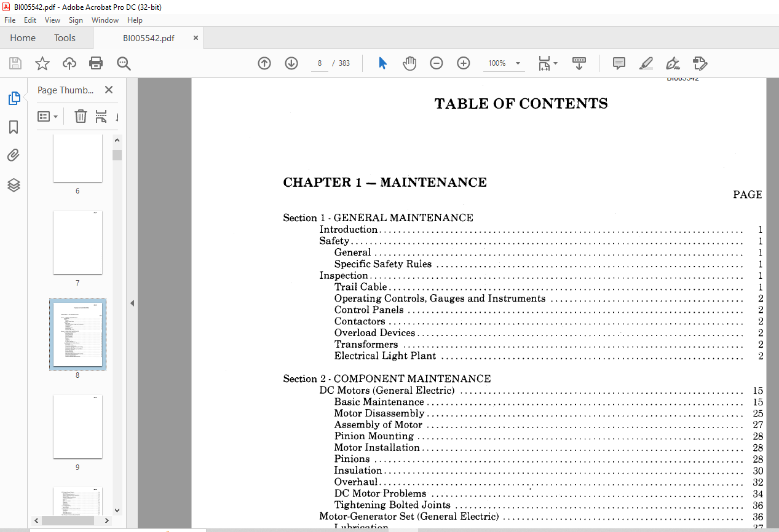Print the document with printer icon
Image resolution: width=779 pixels, height=532 pixels.
coord(96,63)
